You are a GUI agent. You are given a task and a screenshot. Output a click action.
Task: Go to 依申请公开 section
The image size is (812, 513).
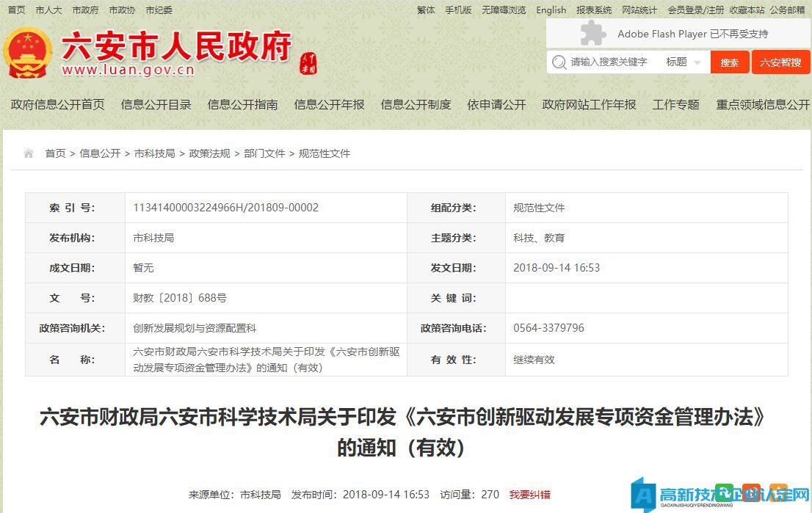(x=496, y=105)
